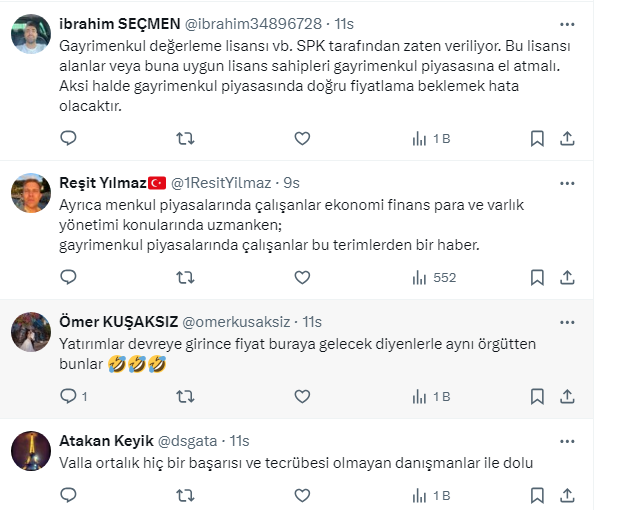Open the @dsgata handle link
This screenshot has width=623, height=510.
(x=190, y=440)
